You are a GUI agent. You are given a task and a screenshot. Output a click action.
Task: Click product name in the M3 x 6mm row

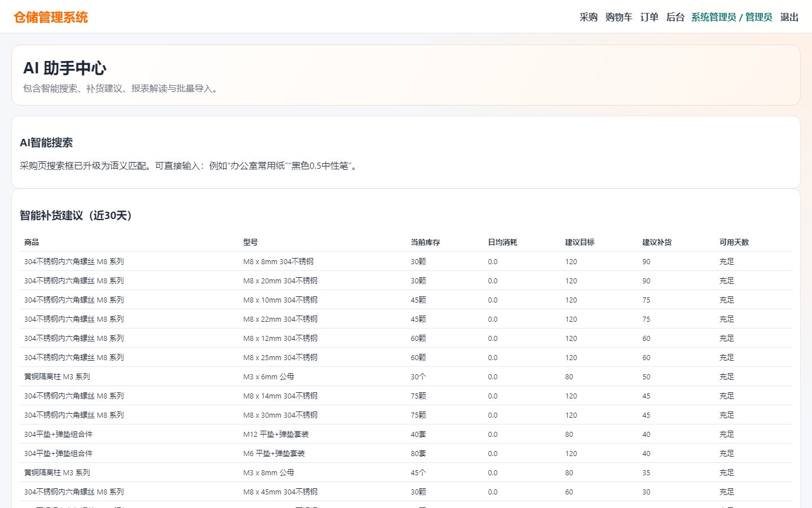[57, 376]
